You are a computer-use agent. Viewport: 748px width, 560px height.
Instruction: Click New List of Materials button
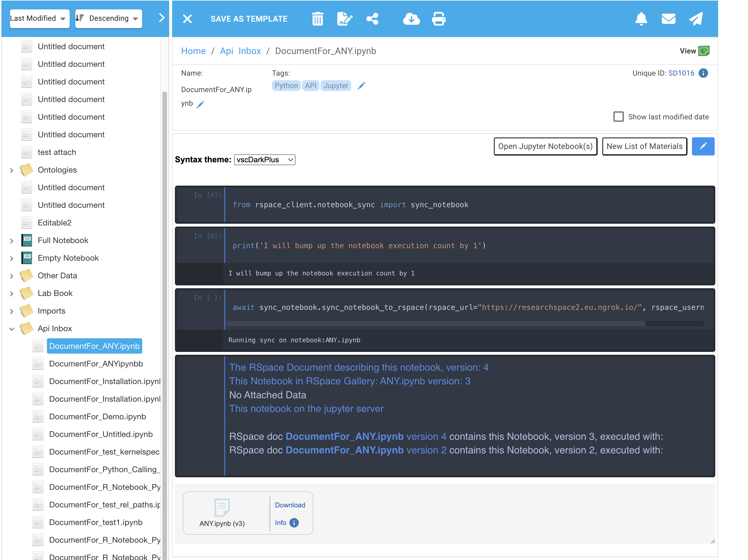click(644, 146)
